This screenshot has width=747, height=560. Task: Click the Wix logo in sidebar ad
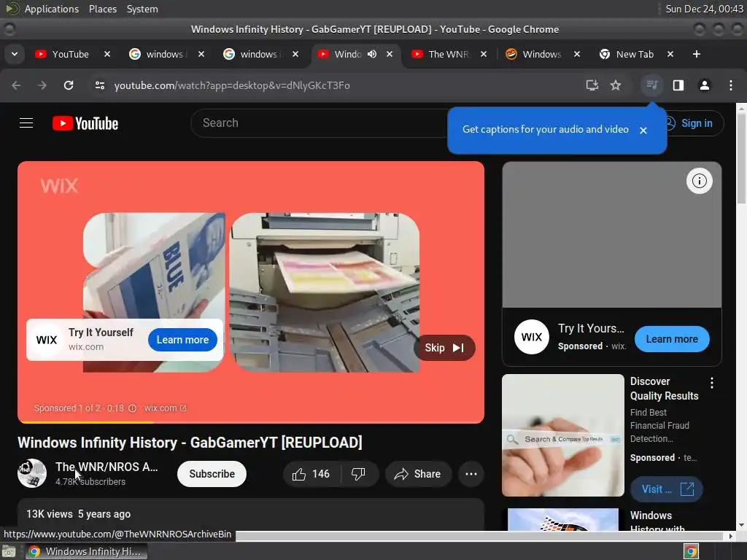point(532,337)
